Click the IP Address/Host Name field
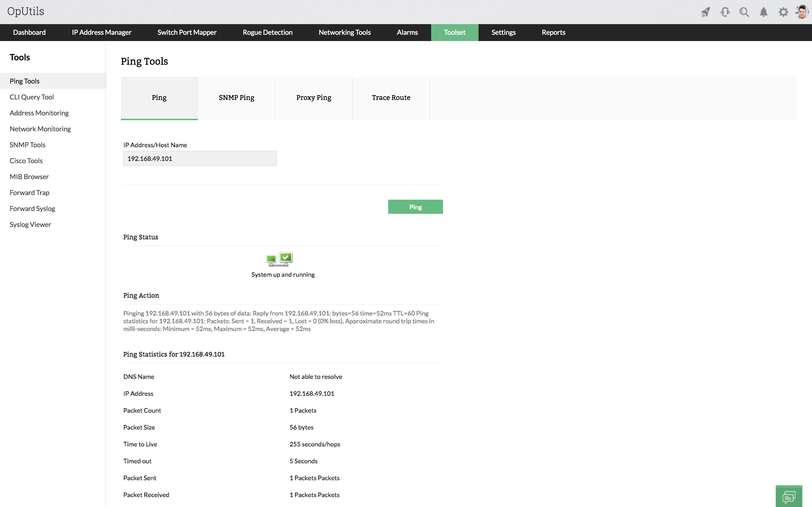The height and width of the screenshot is (507, 812). pyautogui.click(x=200, y=159)
